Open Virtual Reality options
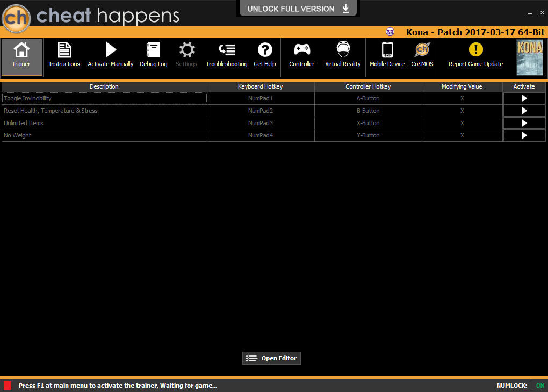The height and width of the screenshot is (392, 548). [343, 55]
